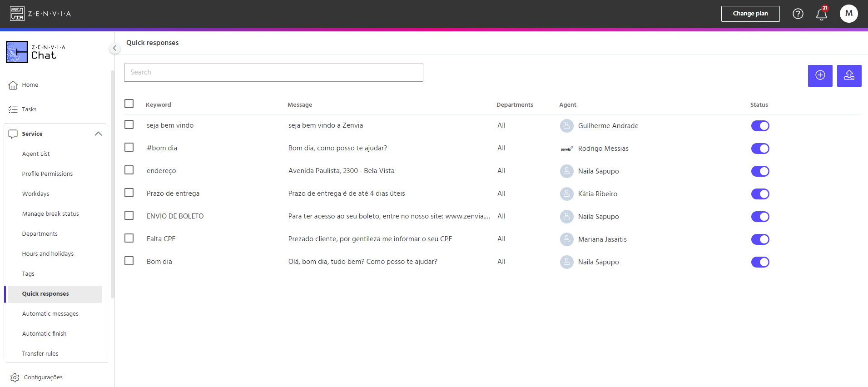Collapse the sidebar with the chevron arrow
The width and height of the screenshot is (868, 387).
(x=115, y=48)
